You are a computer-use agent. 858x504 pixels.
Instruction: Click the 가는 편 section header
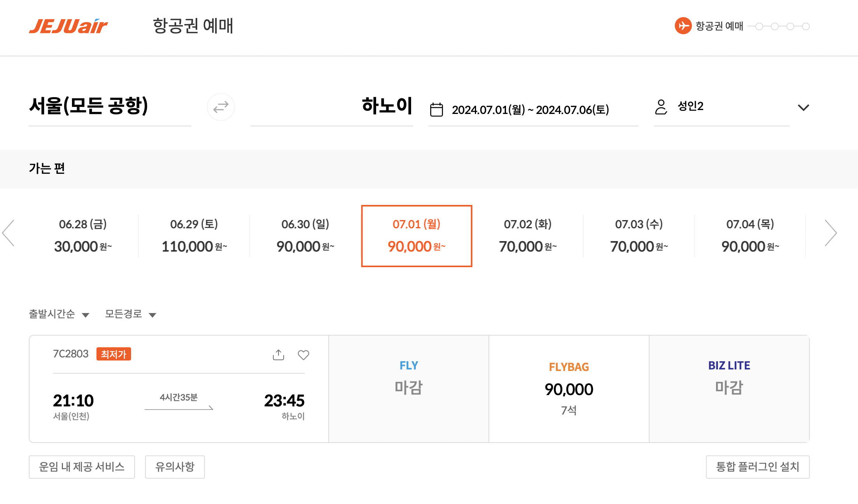[47, 169]
